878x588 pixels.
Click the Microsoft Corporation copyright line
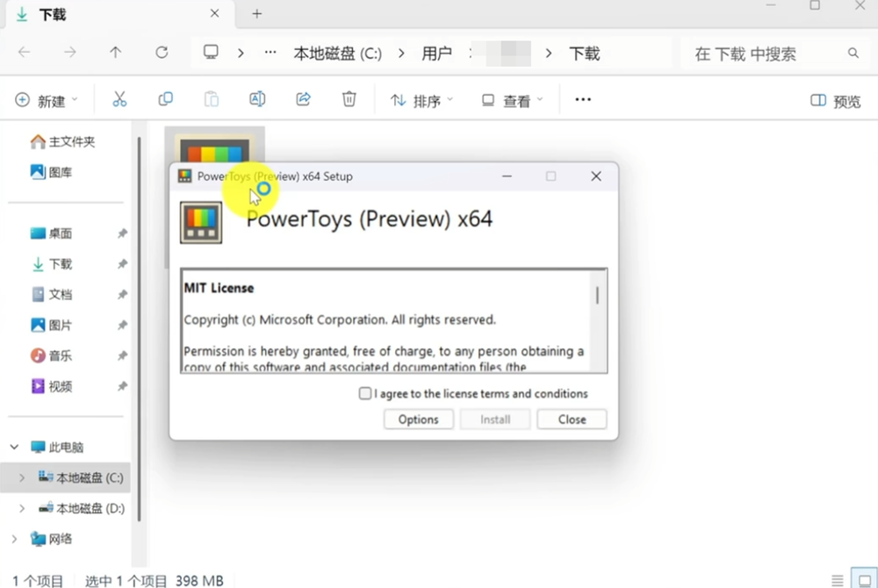pos(340,319)
